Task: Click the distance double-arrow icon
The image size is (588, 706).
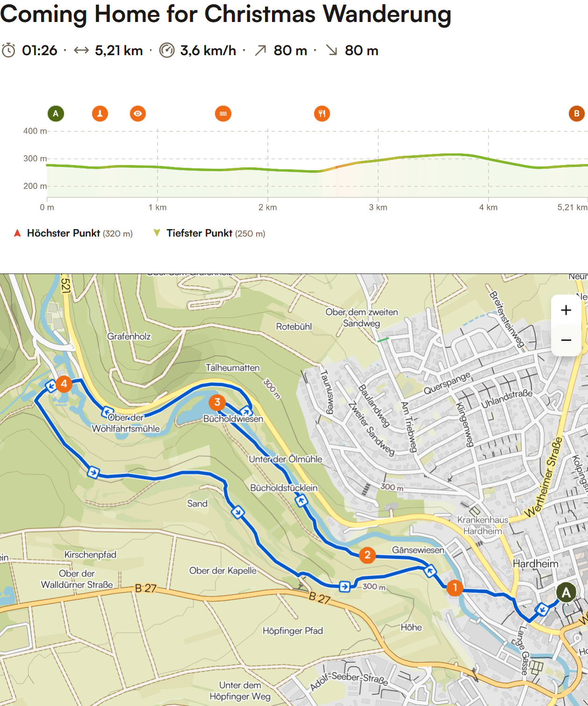Action: (x=81, y=50)
